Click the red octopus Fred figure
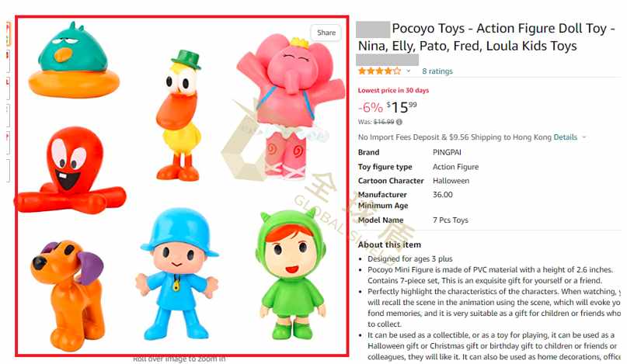Screen dimensions: 627x364 (x=70, y=170)
